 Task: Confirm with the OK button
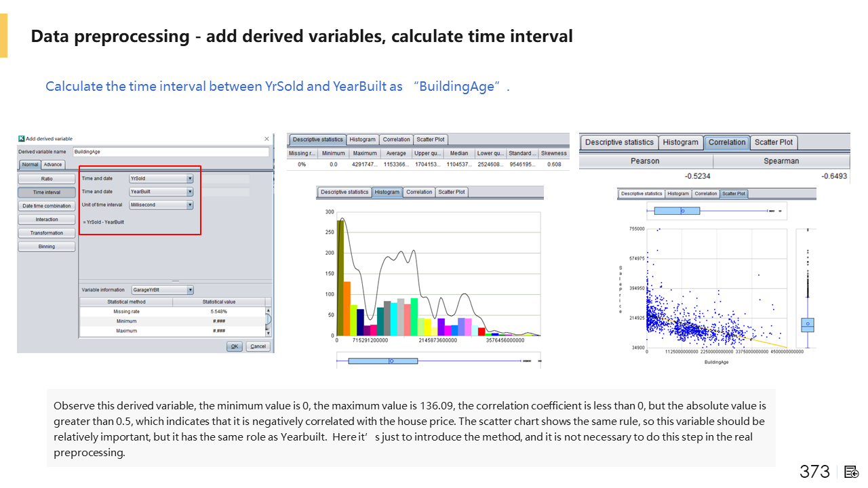(x=235, y=346)
